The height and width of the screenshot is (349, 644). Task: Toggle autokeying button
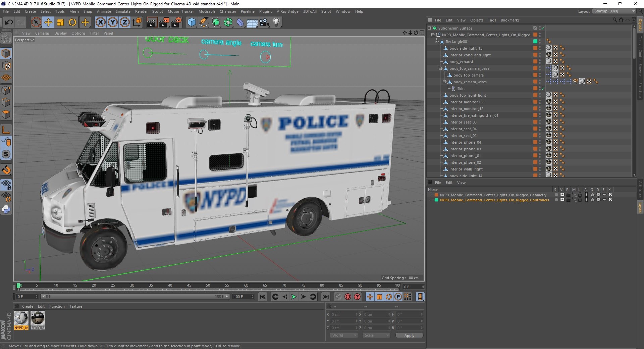click(348, 297)
